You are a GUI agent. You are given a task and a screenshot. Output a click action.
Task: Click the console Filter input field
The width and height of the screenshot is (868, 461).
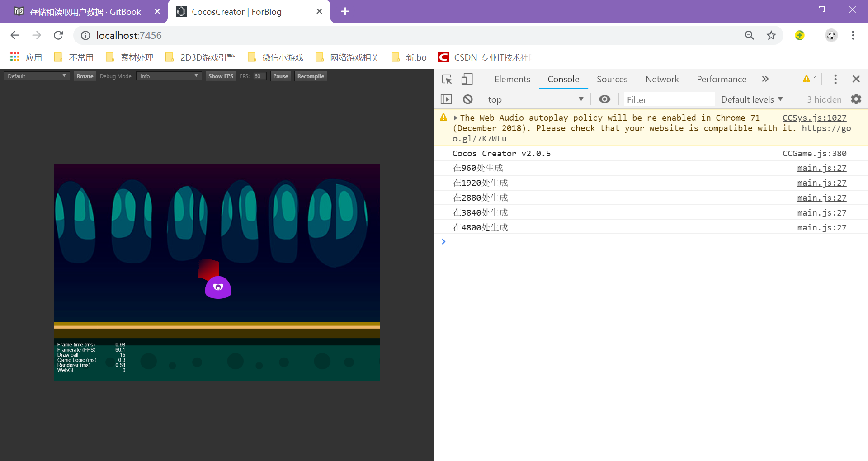pyautogui.click(x=669, y=99)
